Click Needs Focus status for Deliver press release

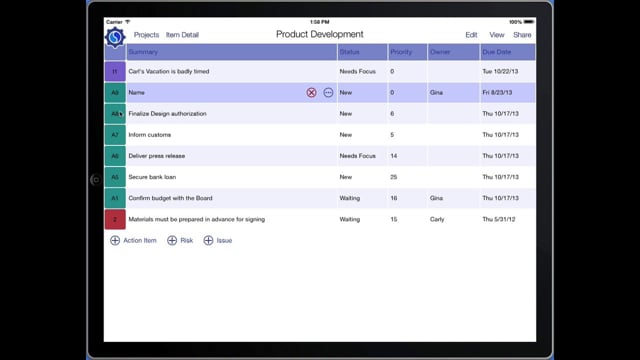pos(357,156)
